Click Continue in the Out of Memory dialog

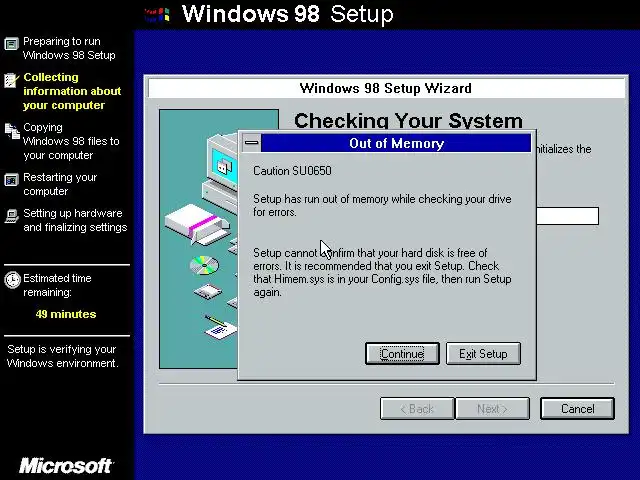(x=402, y=353)
